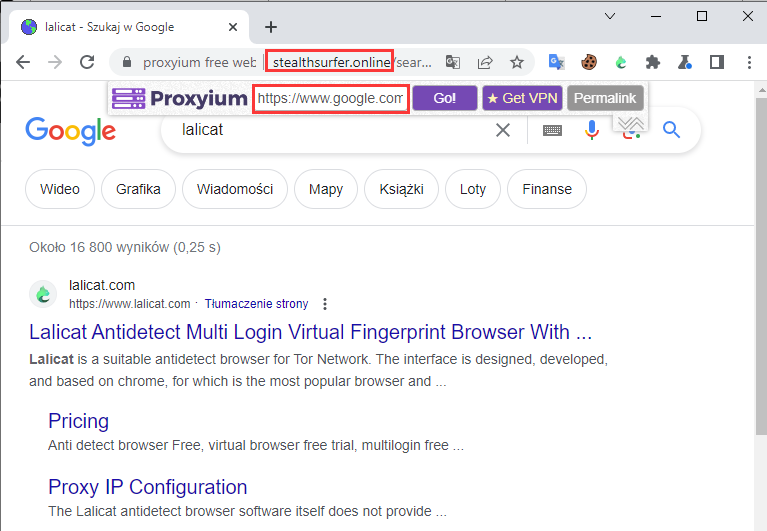Click the Tłumaczenie strony link
Image resolution: width=767 pixels, height=531 pixels.
click(256, 304)
